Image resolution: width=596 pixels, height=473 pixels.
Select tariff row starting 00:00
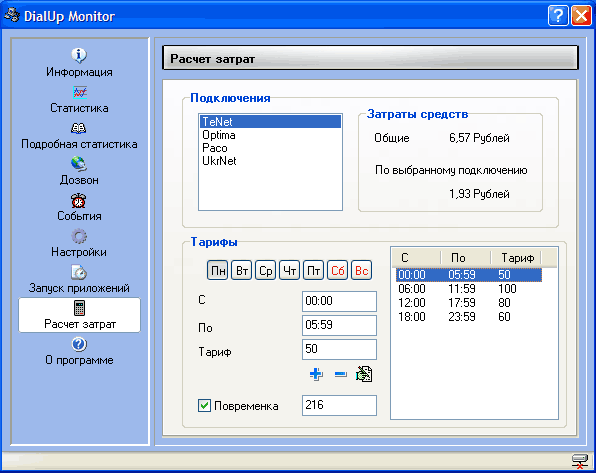pos(469,275)
